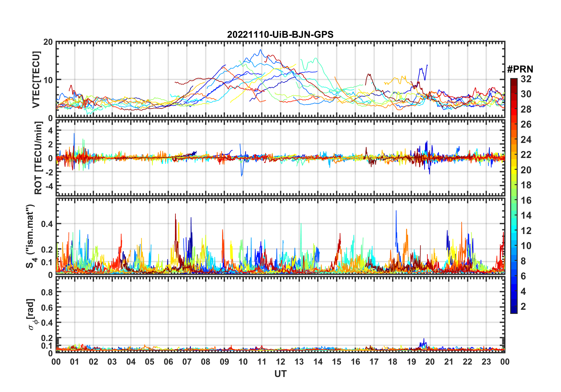Click the "0.8" tick on the sigma-phi y-axis

pos(47,292)
